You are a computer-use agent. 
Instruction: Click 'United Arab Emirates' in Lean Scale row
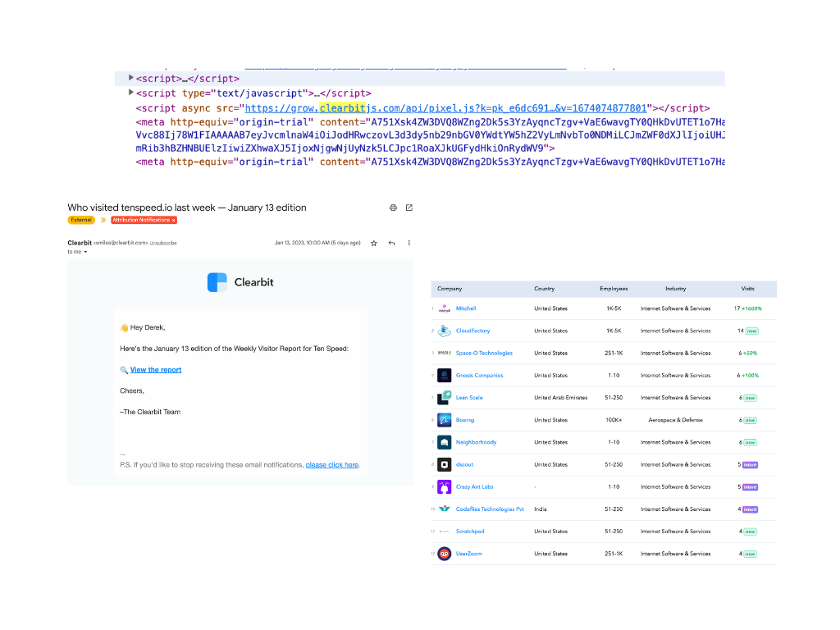[x=561, y=398]
